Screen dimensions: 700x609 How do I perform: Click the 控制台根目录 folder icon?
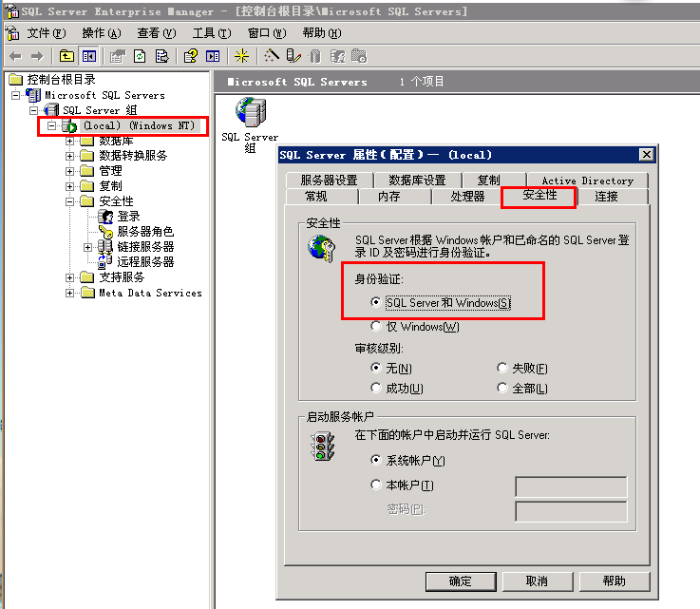tap(15, 80)
